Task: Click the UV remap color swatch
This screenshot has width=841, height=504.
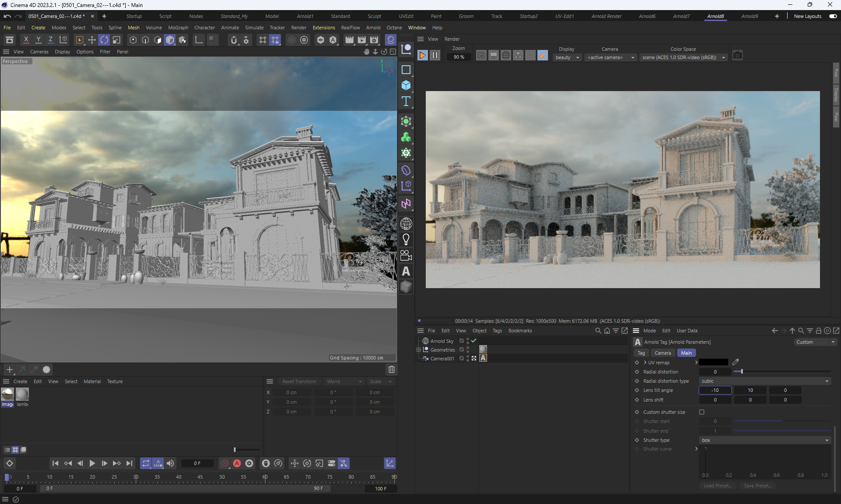Action: coord(713,362)
